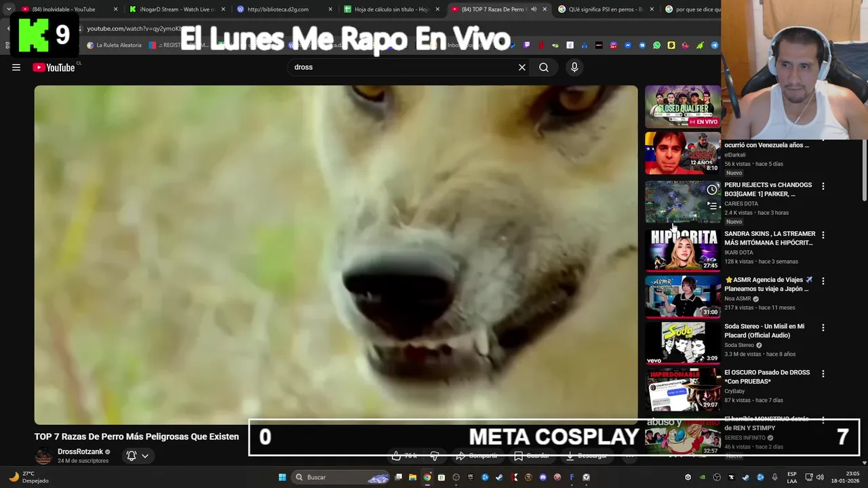Open the DrossRotzank channel name link
868x488 pixels.
tap(80, 452)
